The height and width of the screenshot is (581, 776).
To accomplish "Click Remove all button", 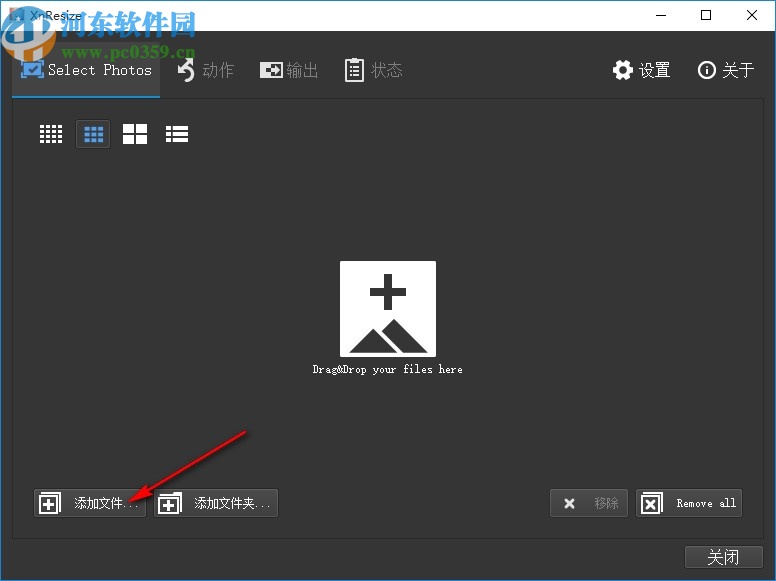I will (689, 503).
